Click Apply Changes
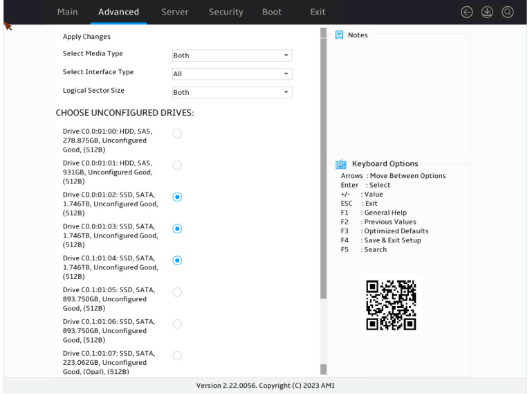 tap(86, 37)
